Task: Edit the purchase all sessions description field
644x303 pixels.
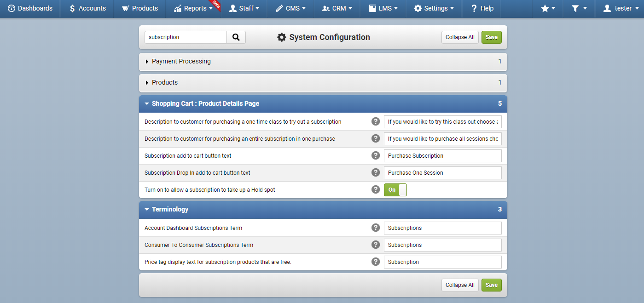Action: pos(443,138)
